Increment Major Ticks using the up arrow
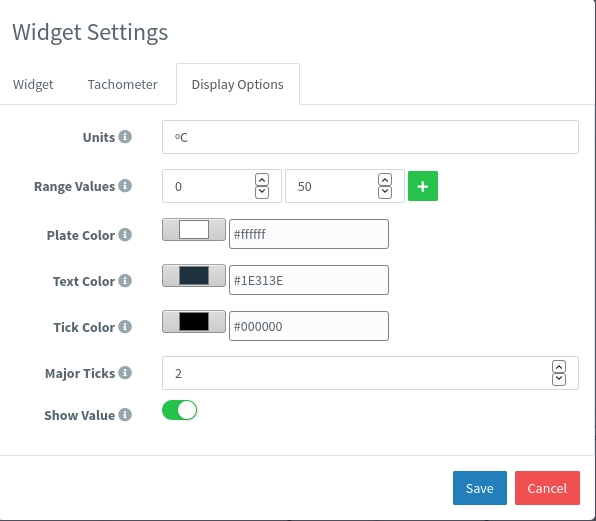596x521 pixels. [x=559, y=367]
